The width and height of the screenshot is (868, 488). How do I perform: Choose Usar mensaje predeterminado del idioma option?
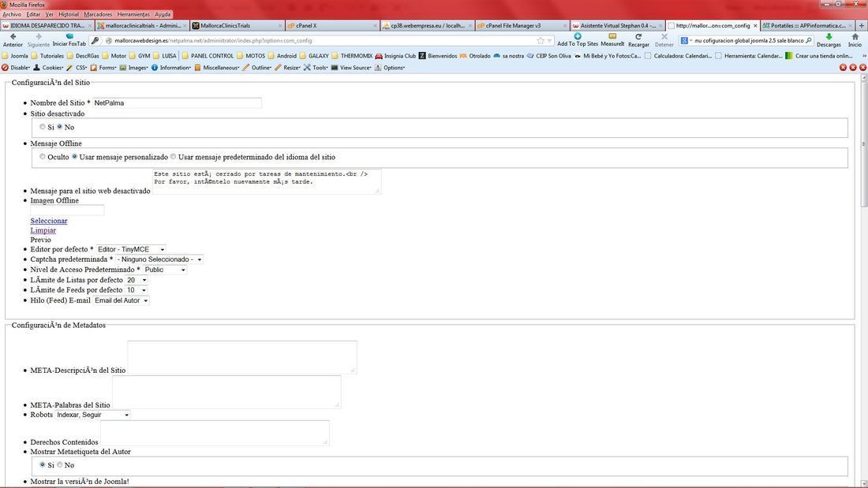pyautogui.click(x=174, y=157)
